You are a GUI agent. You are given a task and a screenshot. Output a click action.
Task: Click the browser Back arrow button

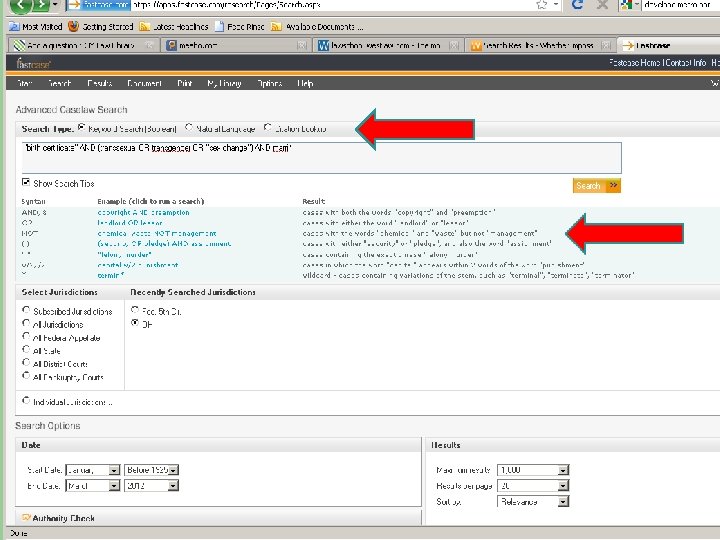click(19, 5)
